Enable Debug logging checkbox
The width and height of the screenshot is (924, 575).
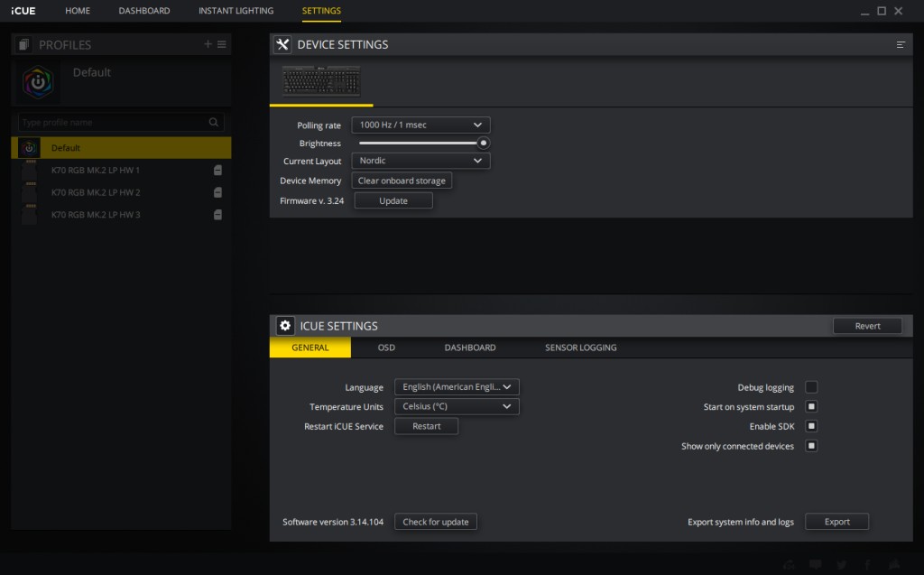(x=811, y=387)
